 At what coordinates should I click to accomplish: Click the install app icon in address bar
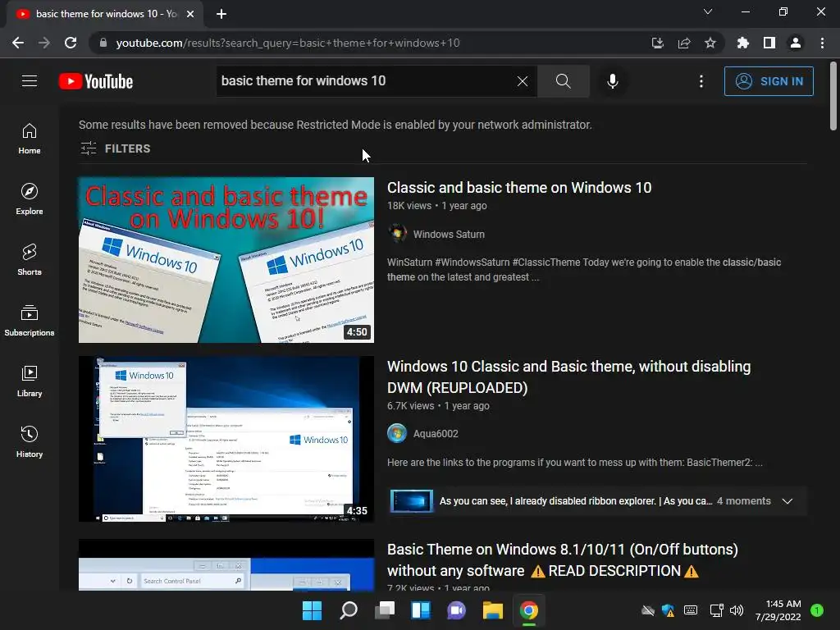point(657,43)
